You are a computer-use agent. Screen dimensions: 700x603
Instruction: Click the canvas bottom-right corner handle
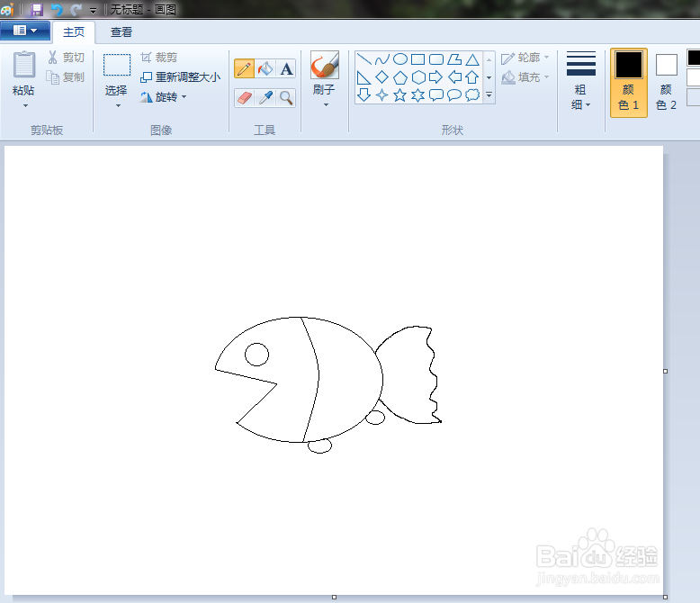tap(665, 598)
